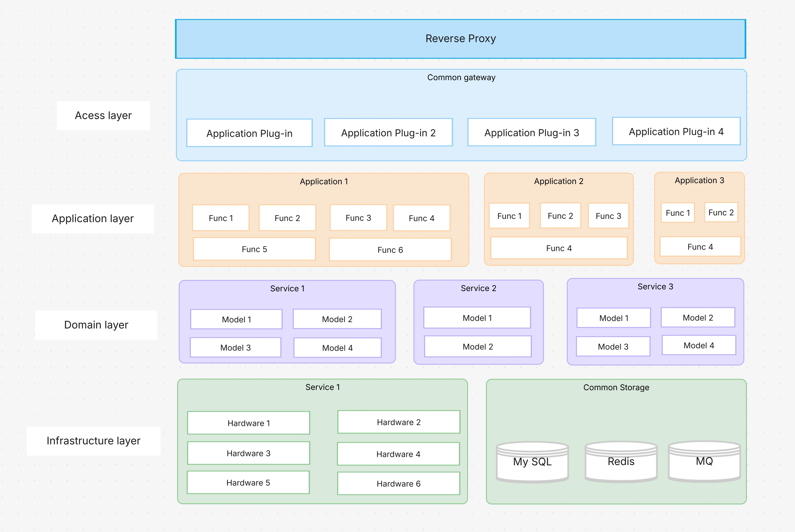Click Func 5 in Application 1
Image resolution: width=795 pixels, height=532 pixels.
click(x=254, y=249)
